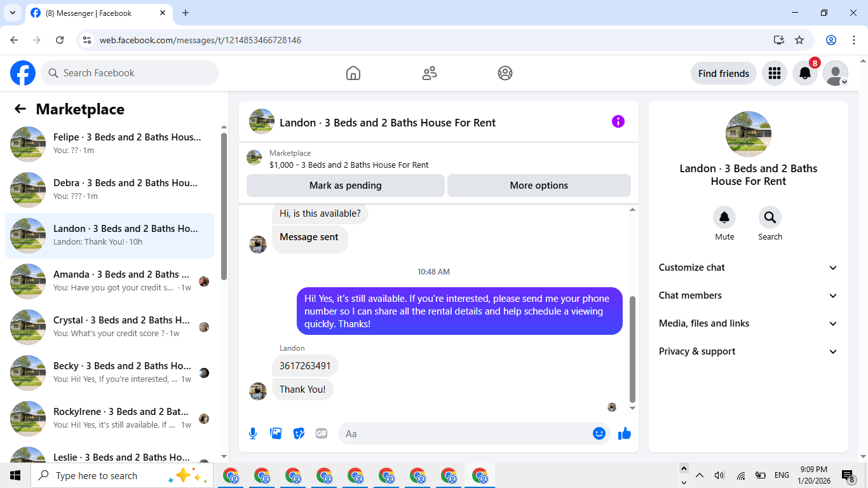Viewport: 868px width, 488px height.
Task: Click the "Hi, is this available?" message
Action: (320, 213)
